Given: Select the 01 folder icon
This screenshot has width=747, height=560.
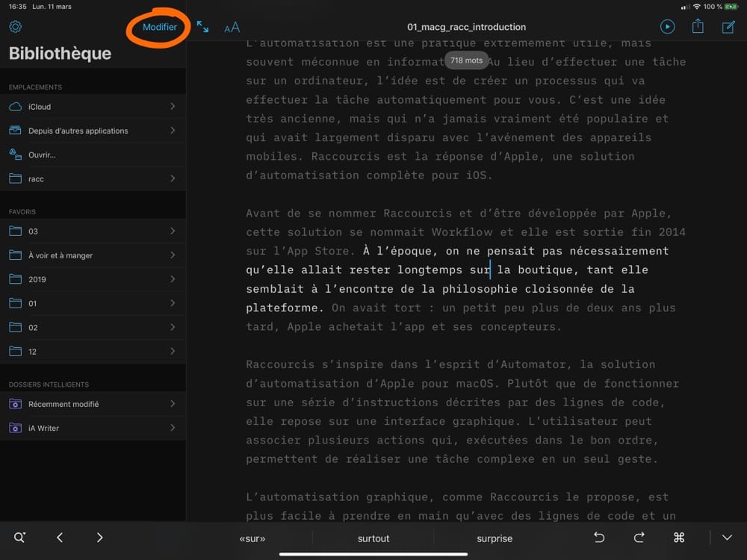Looking at the screenshot, I should (x=15, y=303).
